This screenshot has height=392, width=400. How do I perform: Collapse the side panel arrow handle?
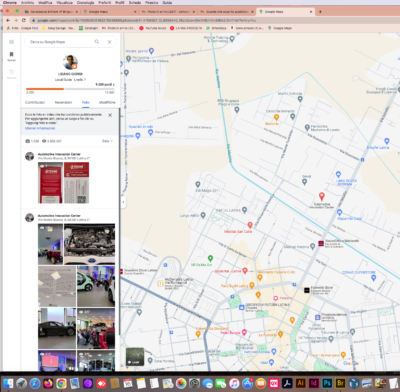point(123,202)
